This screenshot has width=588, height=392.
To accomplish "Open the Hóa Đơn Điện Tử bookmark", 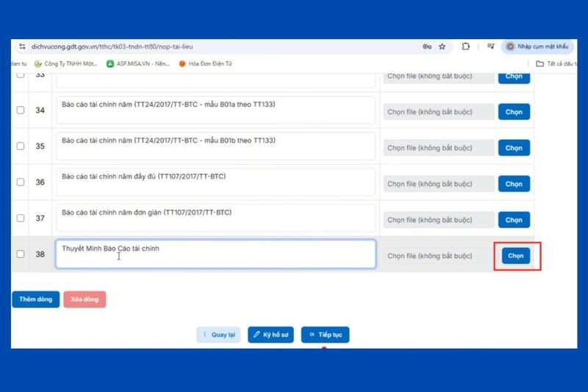I will (206, 64).
